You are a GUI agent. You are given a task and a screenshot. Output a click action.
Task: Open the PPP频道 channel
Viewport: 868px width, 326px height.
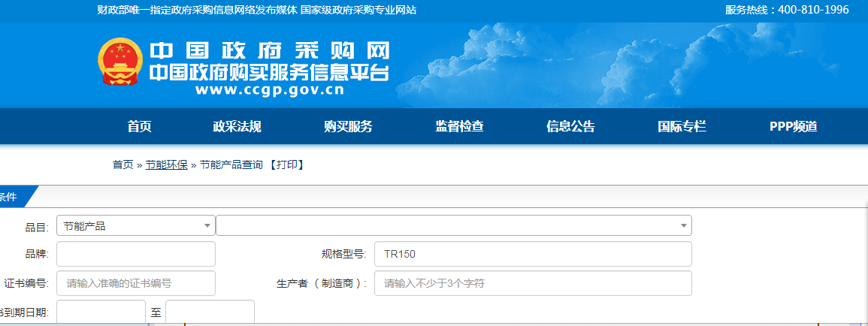793,127
